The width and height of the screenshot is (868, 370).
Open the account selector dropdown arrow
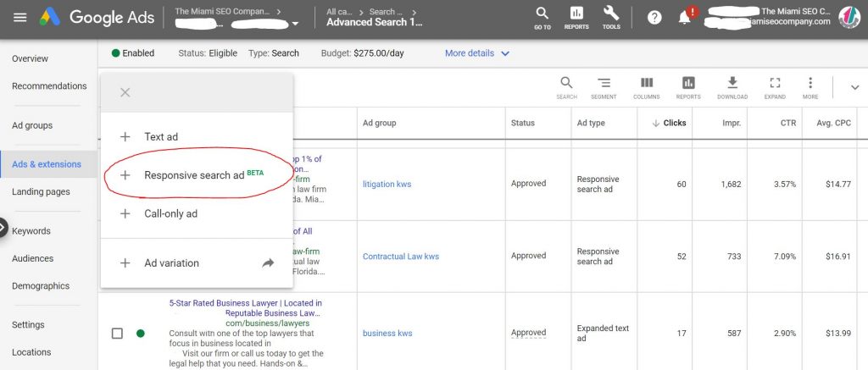tap(295, 25)
